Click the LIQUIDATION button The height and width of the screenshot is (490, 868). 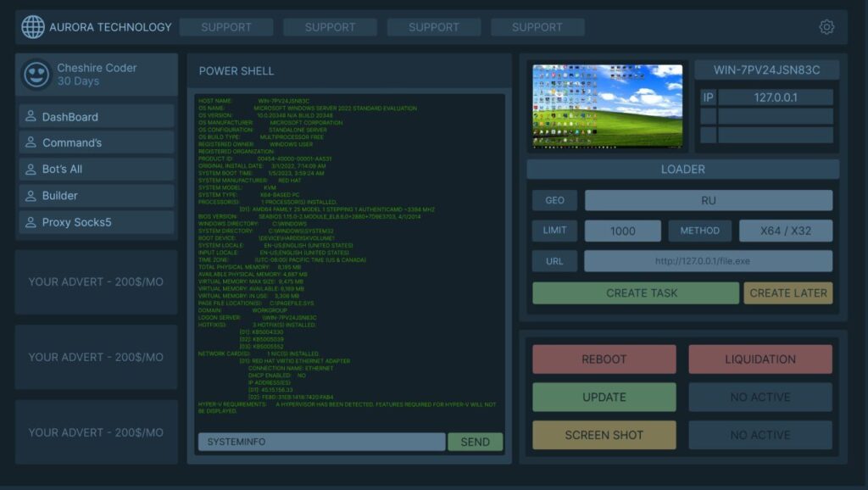pos(760,359)
